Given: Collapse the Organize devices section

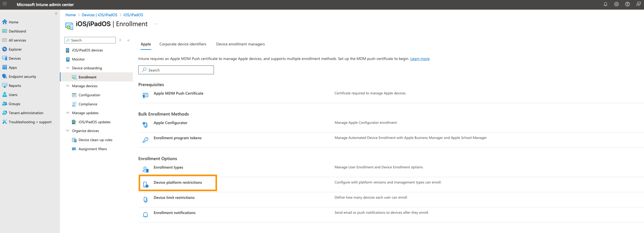Looking at the screenshot, I should (x=68, y=131).
